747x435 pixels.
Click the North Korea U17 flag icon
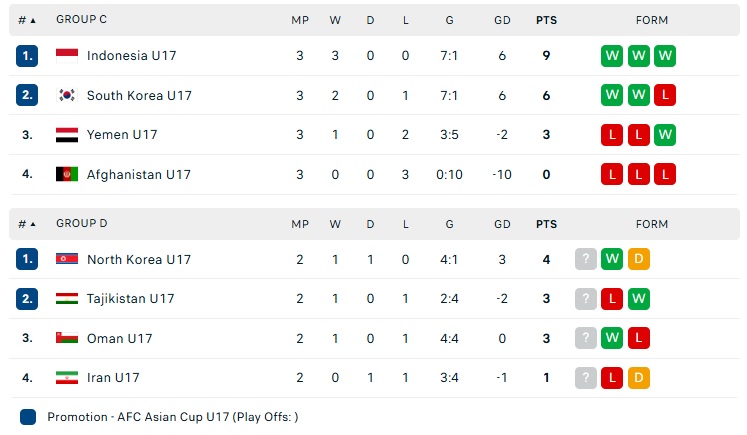pyautogui.click(x=67, y=259)
